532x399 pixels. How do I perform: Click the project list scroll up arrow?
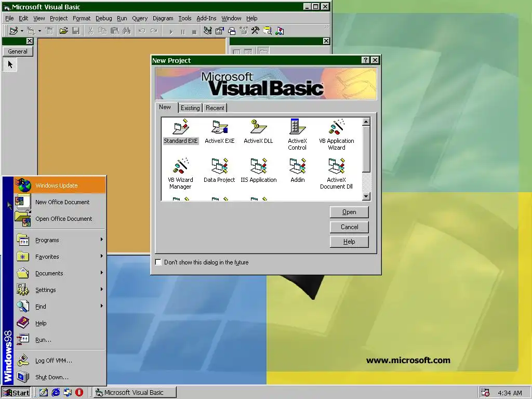point(366,122)
